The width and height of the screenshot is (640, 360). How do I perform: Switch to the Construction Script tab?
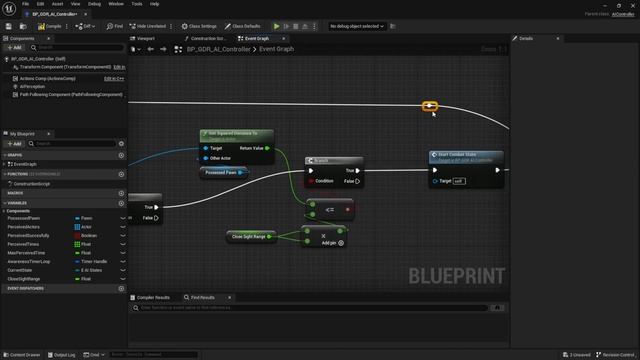tap(208, 38)
